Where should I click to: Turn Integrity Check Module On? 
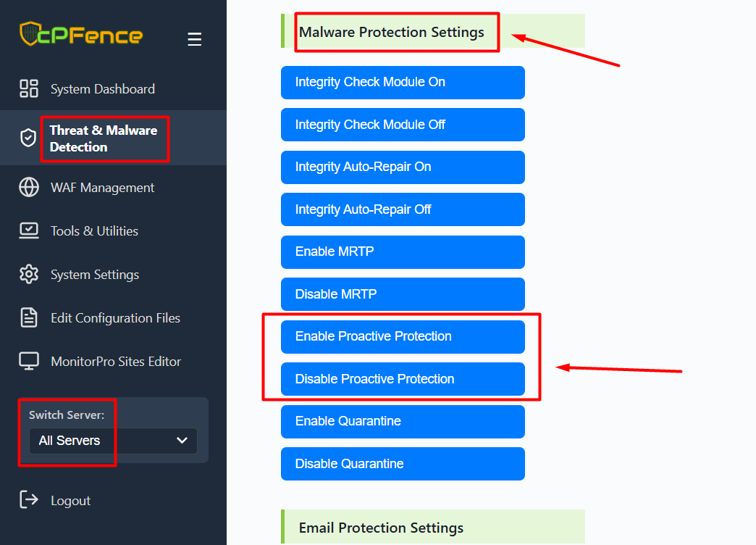coord(403,83)
